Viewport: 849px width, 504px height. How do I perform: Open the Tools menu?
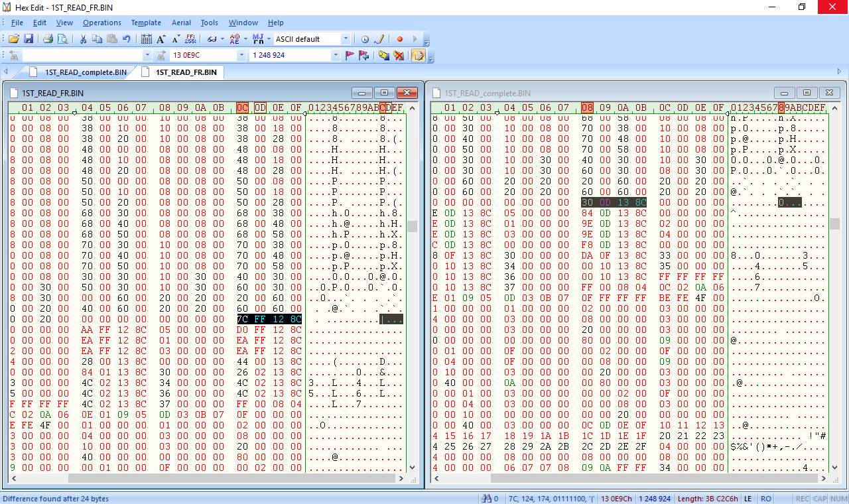tap(210, 23)
